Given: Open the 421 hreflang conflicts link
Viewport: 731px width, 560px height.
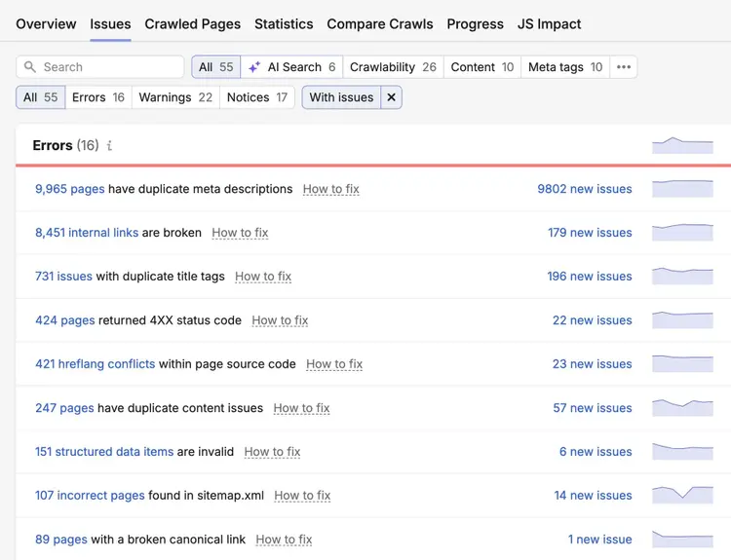Looking at the screenshot, I should (96, 364).
